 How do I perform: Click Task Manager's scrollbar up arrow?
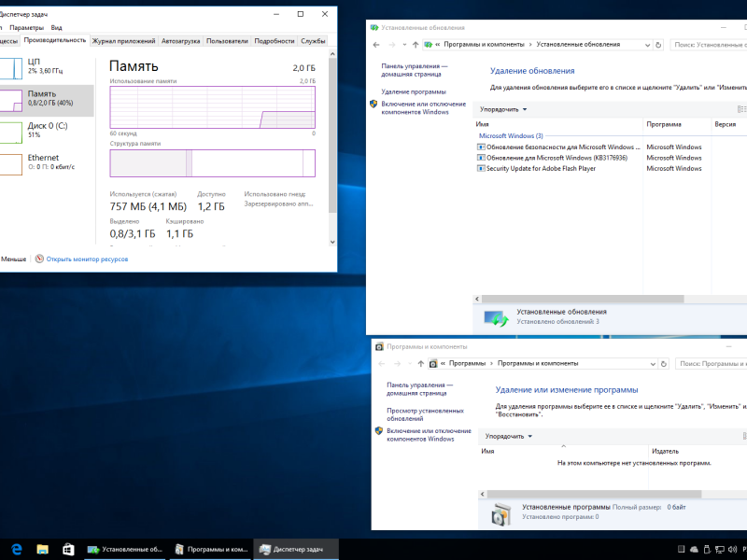click(x=332, y=54)
